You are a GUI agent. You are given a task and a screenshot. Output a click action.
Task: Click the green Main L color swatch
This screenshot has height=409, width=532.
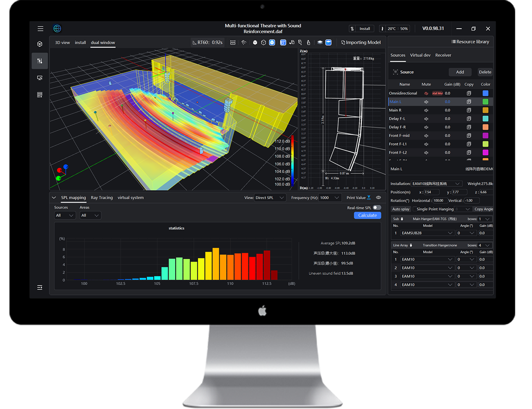pyautogui.click(x=485, y=102)
